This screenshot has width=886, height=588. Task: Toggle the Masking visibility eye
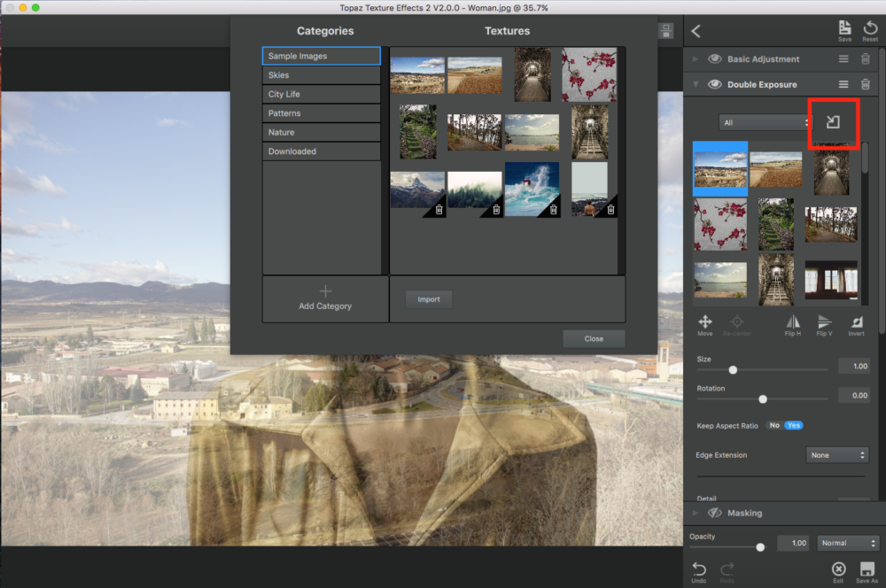pyautogui.click(x=715, y=513)
